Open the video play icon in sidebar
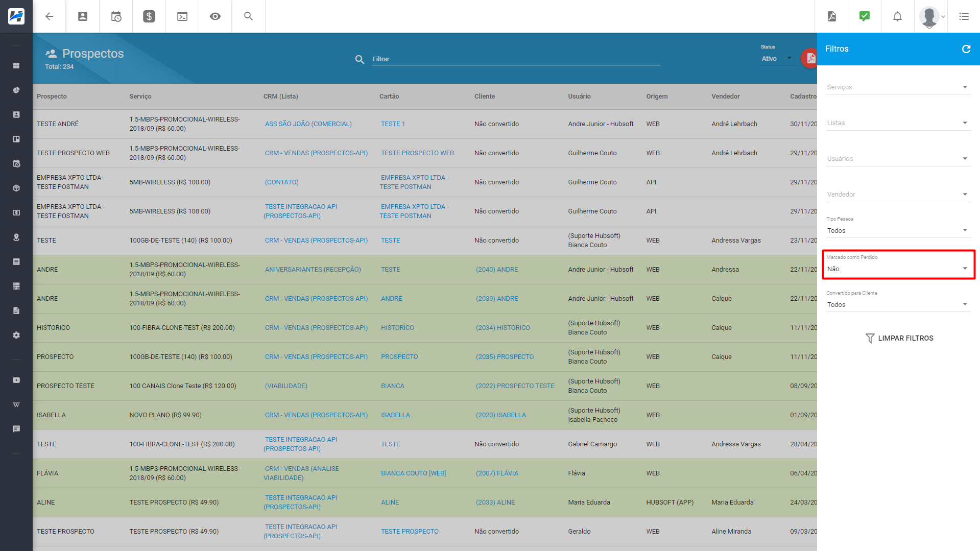The image size is (980, 551). (x=16, y=380)
